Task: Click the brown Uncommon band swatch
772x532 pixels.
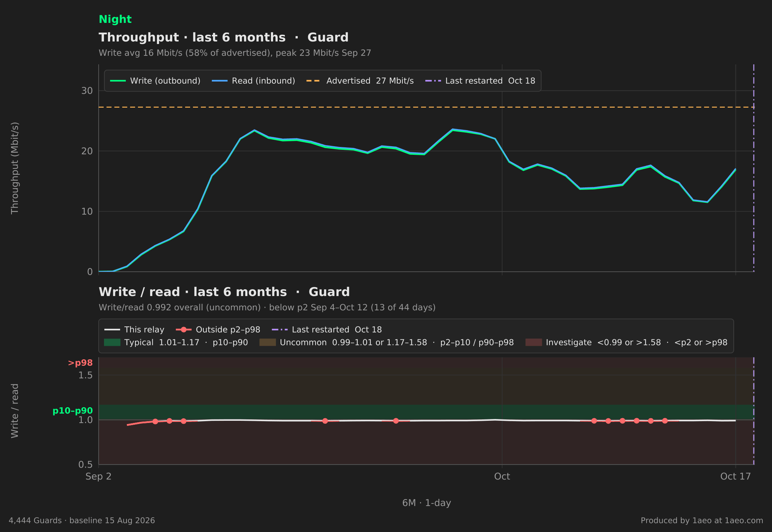Action: [x=268, y=343]
